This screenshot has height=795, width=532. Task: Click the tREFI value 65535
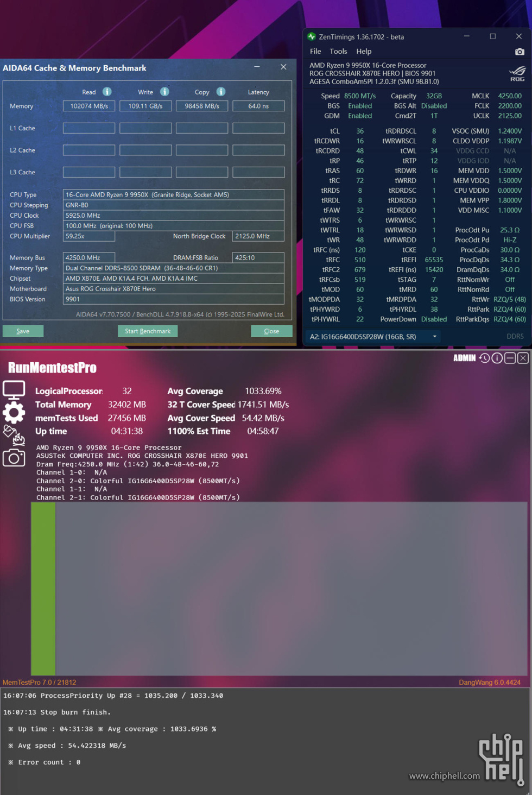click(x=434, y=260)
